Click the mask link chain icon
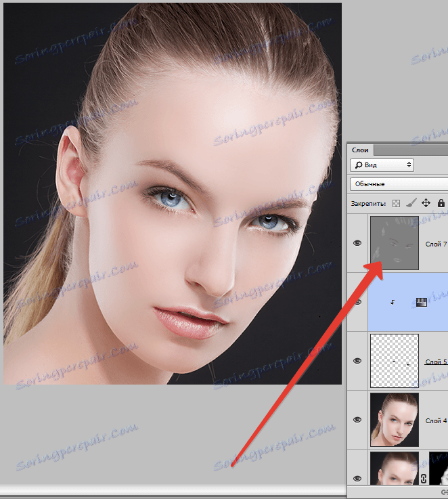This screenshot has width=448, height=499. pos(424,479)
